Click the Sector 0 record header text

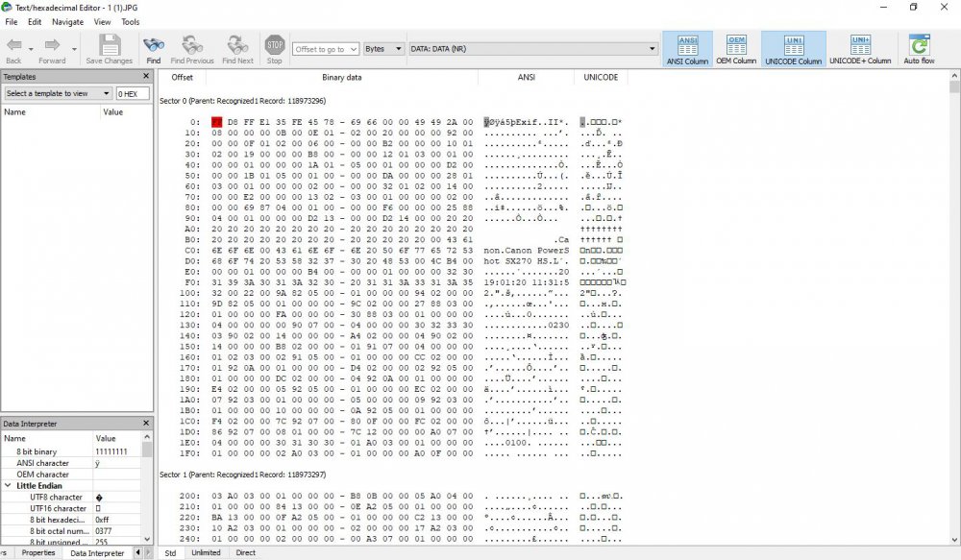(x=243, y=101)
